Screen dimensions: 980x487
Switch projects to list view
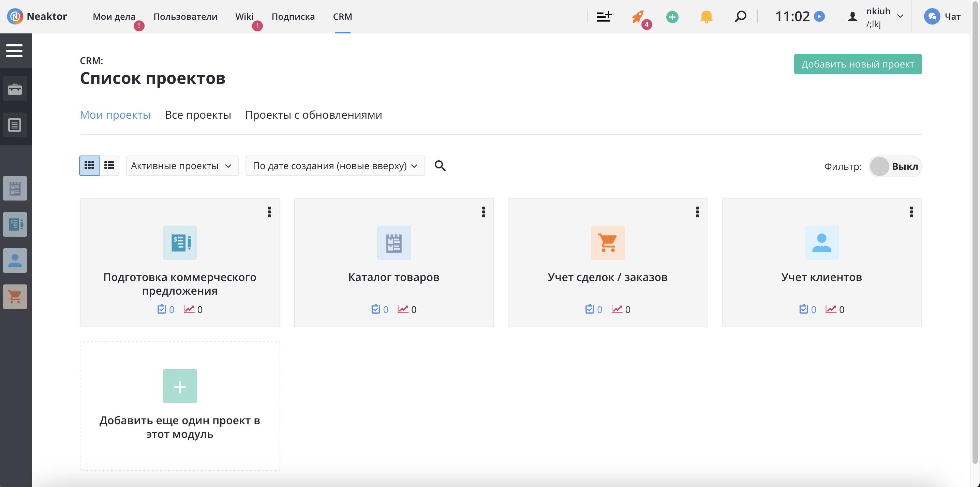point(109,165)
